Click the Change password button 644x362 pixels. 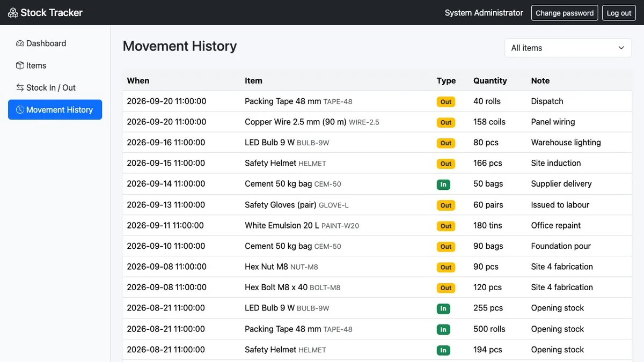[x=565, y=13]
